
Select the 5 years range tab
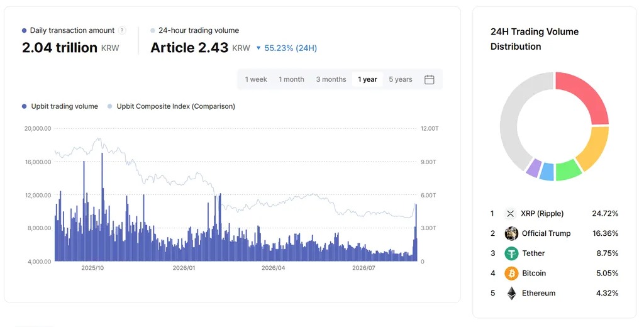(401, 79)
